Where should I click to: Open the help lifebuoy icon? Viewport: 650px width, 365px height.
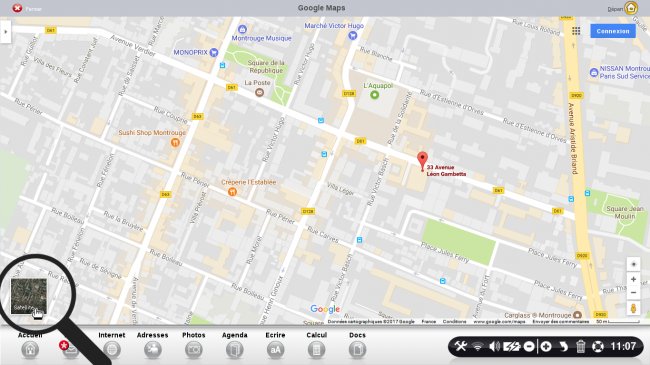tap(598, 346)
